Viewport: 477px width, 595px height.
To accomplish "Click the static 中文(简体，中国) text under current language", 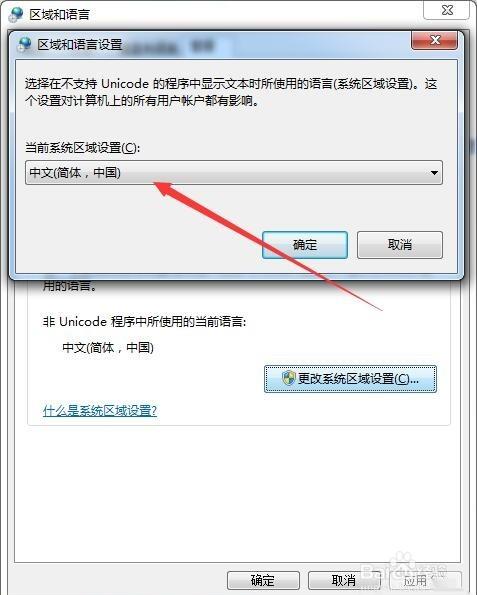I will [x=108, y=347].
